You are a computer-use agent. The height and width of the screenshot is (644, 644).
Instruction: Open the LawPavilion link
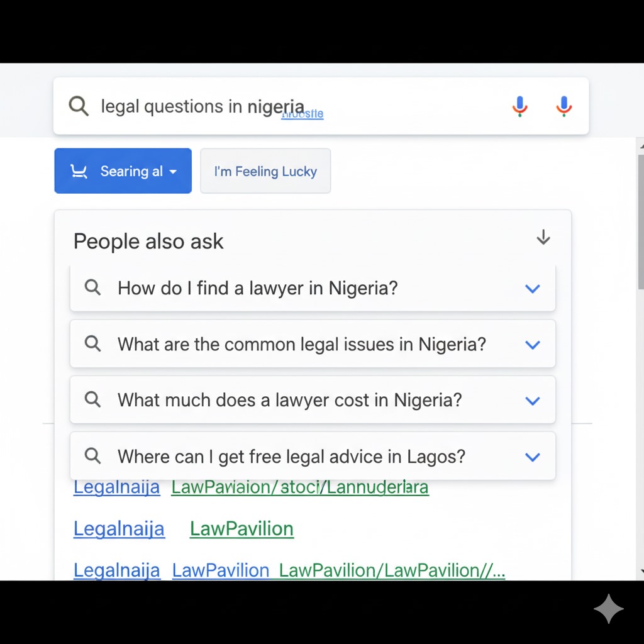[x=241, y=528]
